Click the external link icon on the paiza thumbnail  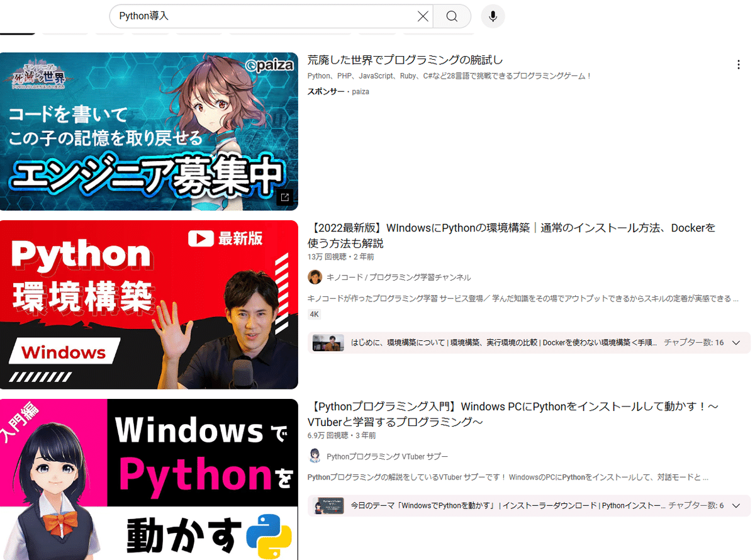(x=284, y=198)
